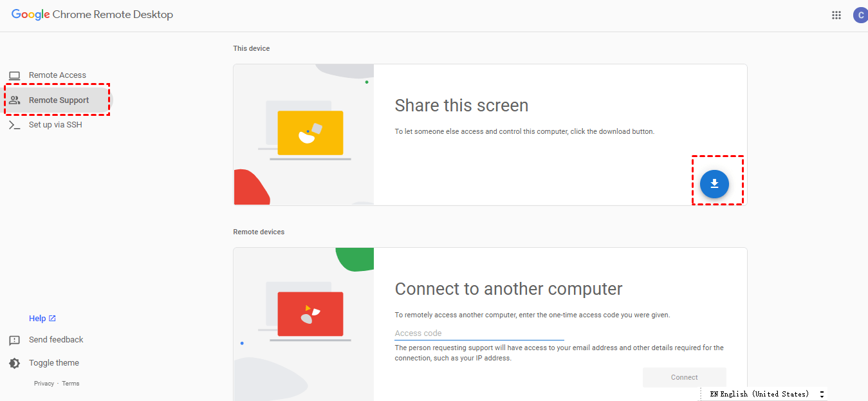Switch to the Remote Access section
Viewport: 868px width, 401px height.
pos(57,75)
